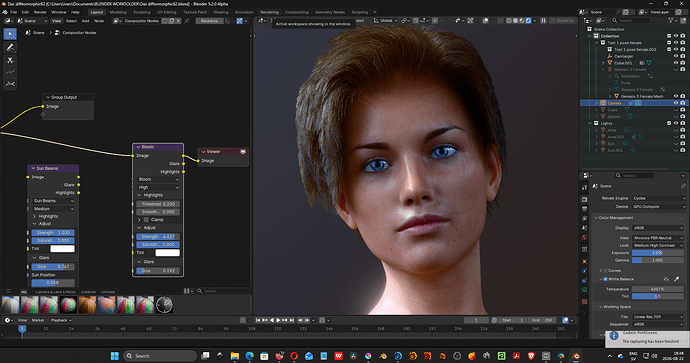Toggle the Curves checkbox

(606, 271)
